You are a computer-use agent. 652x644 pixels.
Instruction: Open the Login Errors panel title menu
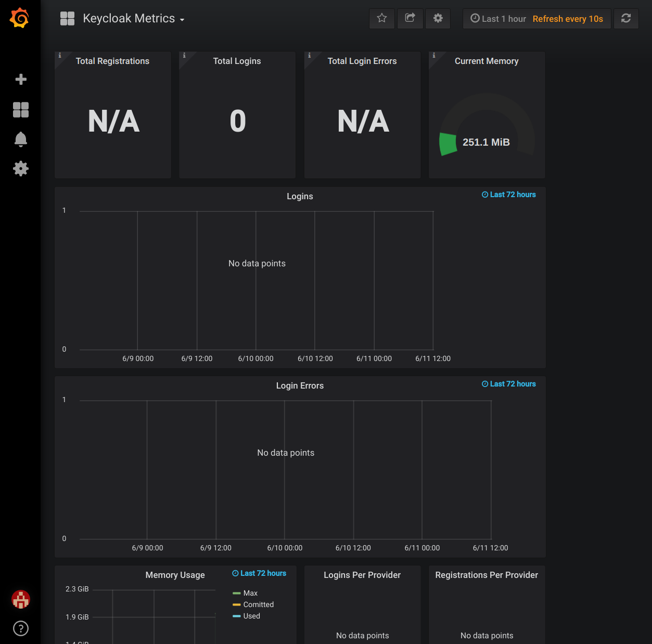pyautogui.click(x=300, y=385)
